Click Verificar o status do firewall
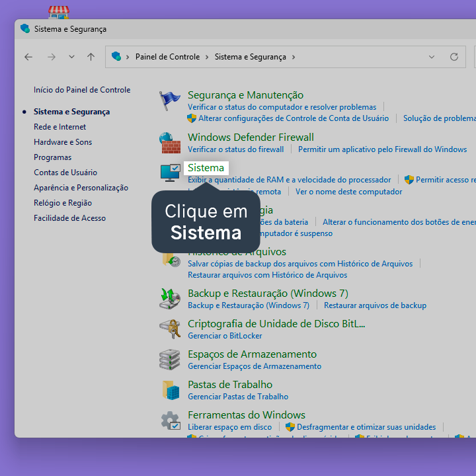The width and height of the screenshot is (476, 476). [x=236, y=149]
